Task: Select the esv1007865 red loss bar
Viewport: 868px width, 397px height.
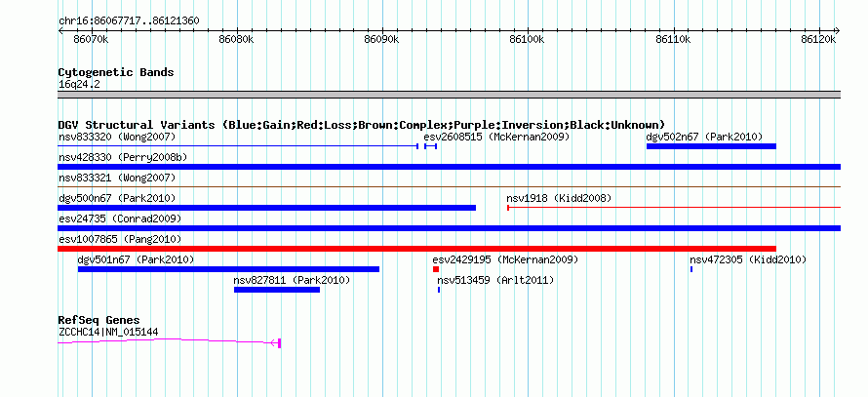Action: (x=416, y=249)
